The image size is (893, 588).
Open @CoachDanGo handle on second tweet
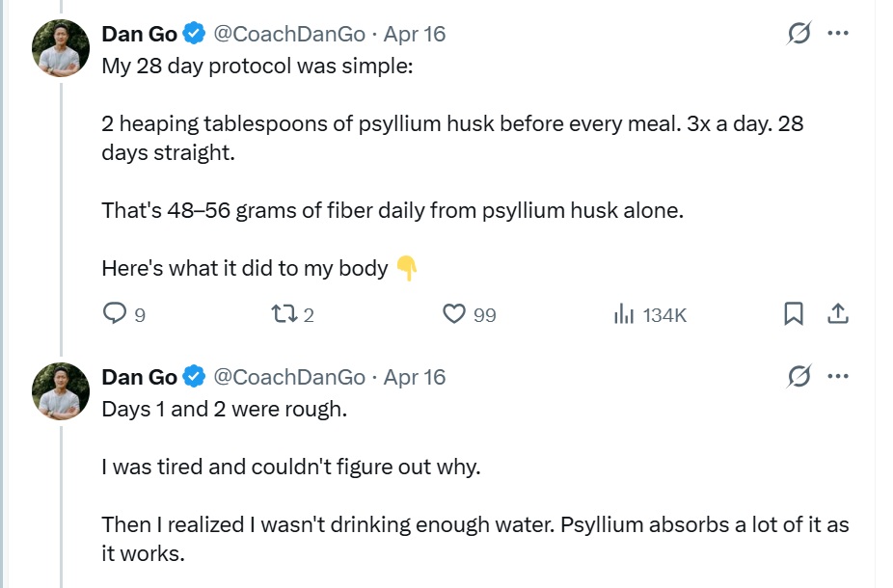pyautogui.click(x=289, y=377)
